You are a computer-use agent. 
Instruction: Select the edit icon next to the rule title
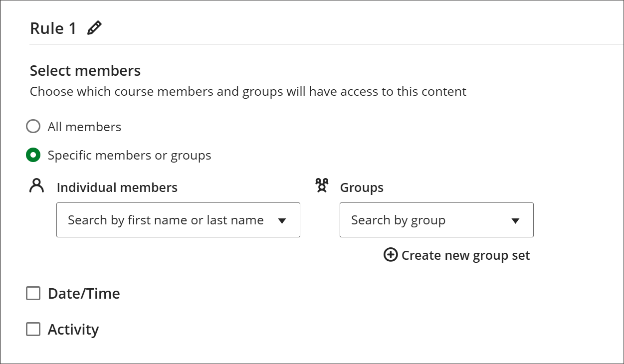click(x=94, y=27)
